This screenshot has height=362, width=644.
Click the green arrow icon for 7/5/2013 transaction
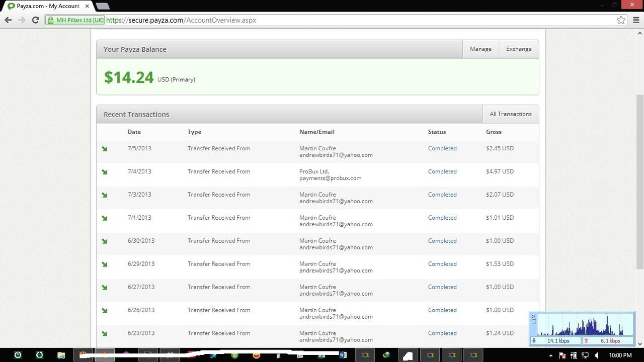pyautogui.click(x=105, y=149)
